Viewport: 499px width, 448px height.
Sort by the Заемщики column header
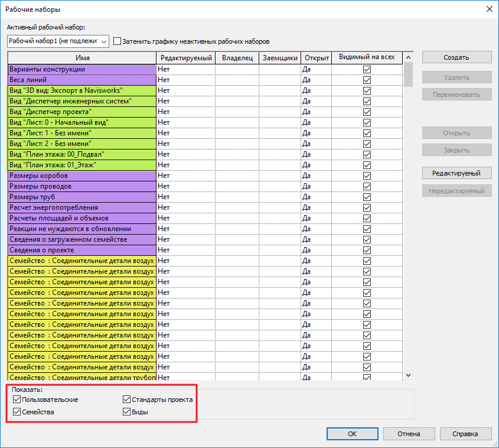click(280, 58)
